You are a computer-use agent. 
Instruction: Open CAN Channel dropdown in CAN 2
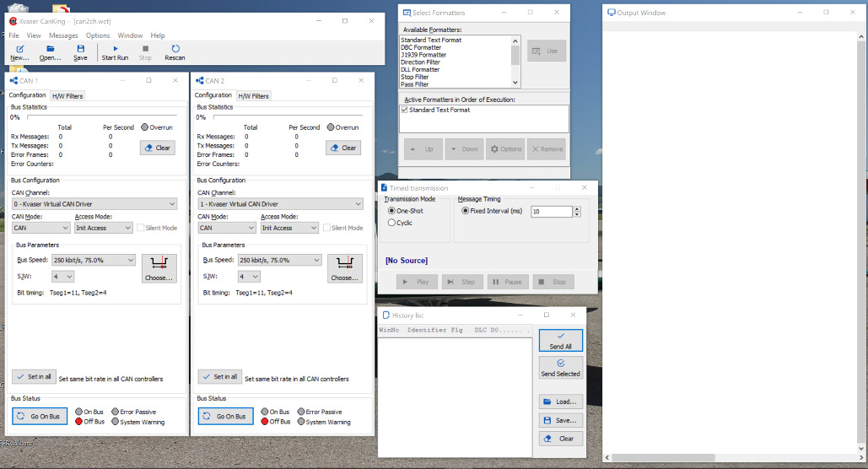click(x=281, y=204)
